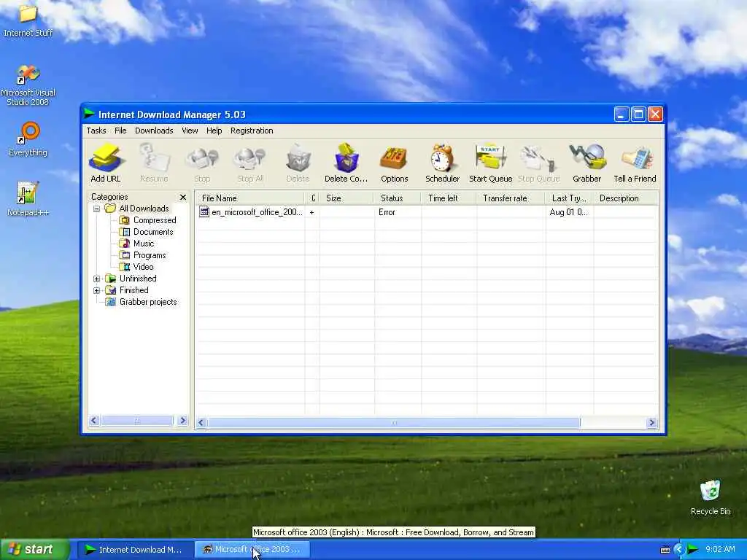This screenshot has height=560, width=747.
Task: Expand the Finished tree node
Action: [97, 290]
